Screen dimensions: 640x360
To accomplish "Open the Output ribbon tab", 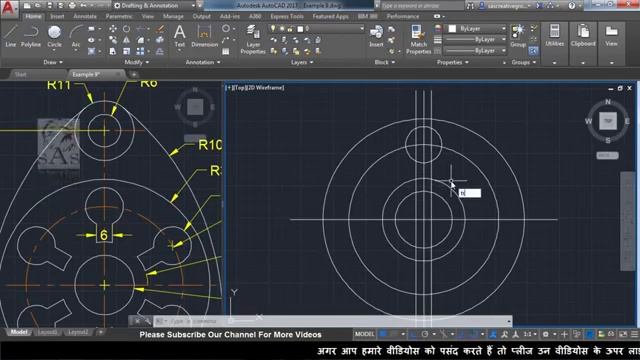I will [202, 16].
